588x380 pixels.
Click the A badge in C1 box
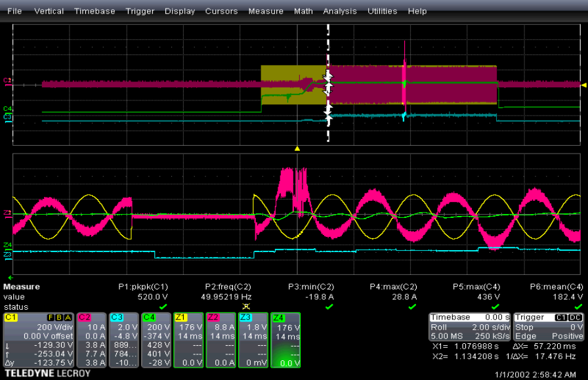(68, 318)
